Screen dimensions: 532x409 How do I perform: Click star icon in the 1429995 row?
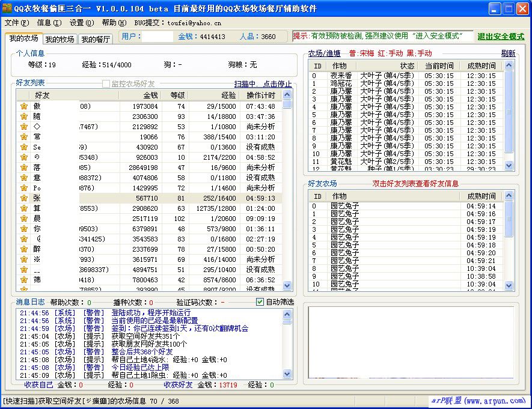[24, 188]
